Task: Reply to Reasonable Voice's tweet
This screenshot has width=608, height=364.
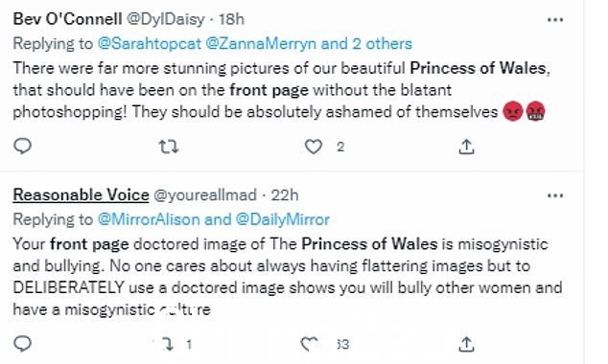Action: (x=22, y=344)
